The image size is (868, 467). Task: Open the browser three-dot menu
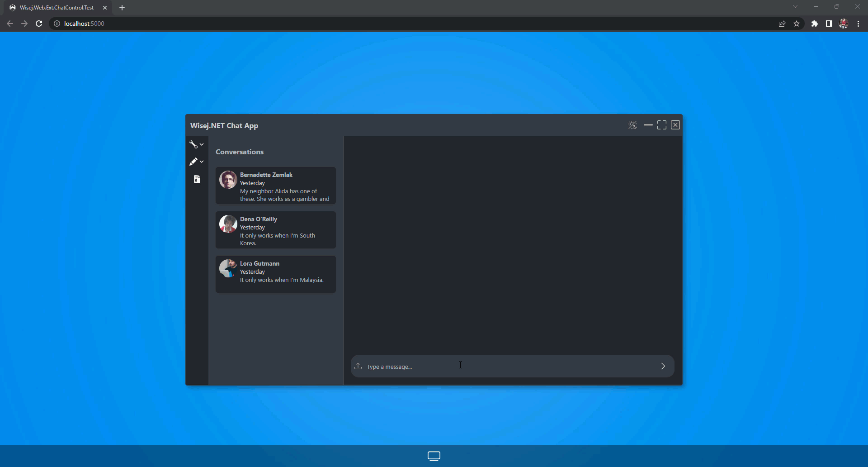pos(858,24)
